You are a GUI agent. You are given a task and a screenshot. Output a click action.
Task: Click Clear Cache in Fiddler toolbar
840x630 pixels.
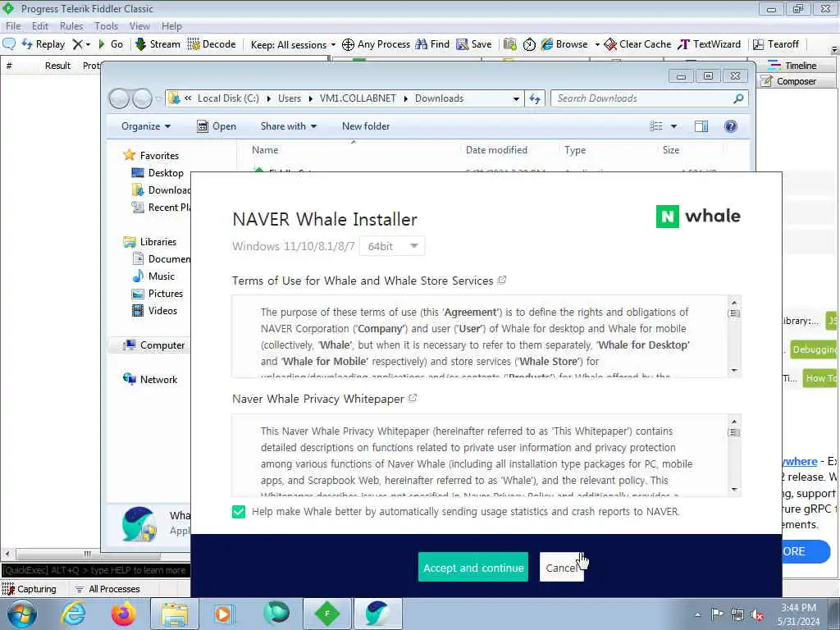pos(637,44)
